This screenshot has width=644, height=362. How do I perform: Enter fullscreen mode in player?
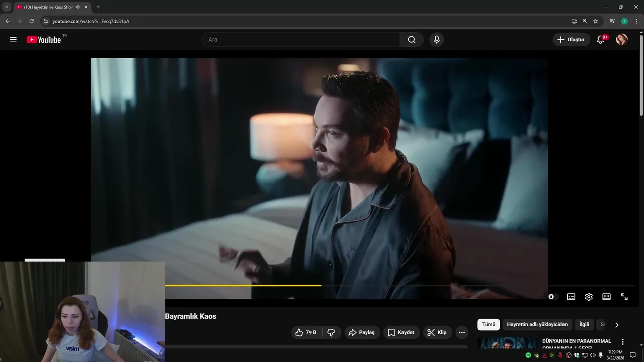point(624,297)
